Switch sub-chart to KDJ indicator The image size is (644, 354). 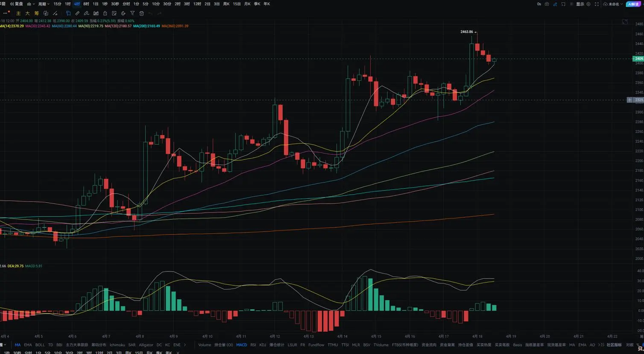(x=263, y=345)
